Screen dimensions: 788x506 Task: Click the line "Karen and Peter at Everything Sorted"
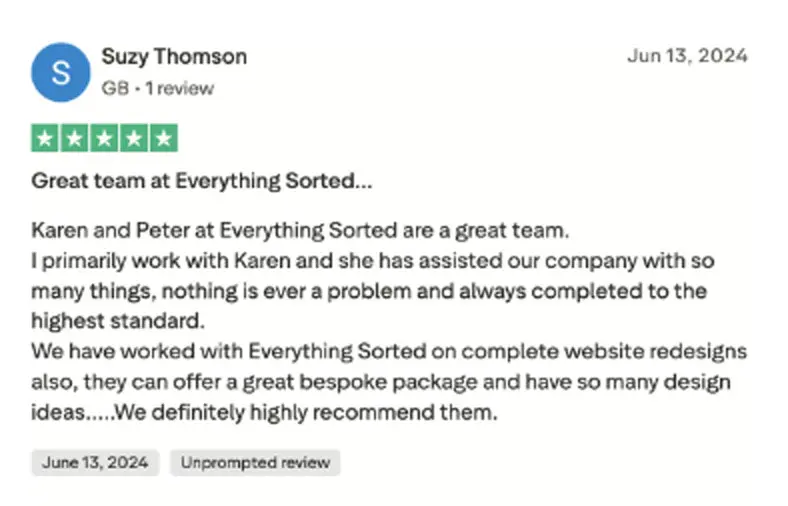300,231
